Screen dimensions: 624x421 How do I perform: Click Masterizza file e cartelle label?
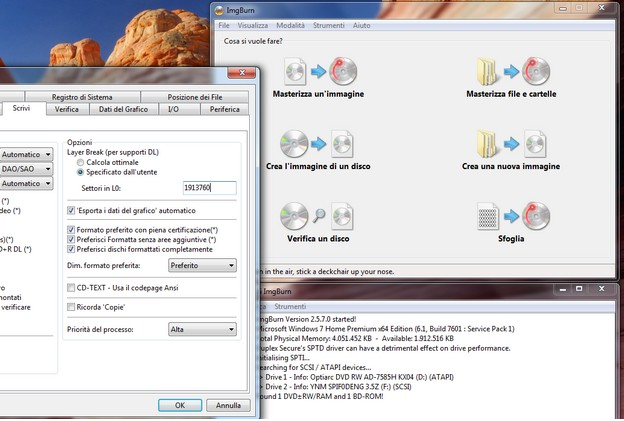pyautogui.click(x=511, y=94)
